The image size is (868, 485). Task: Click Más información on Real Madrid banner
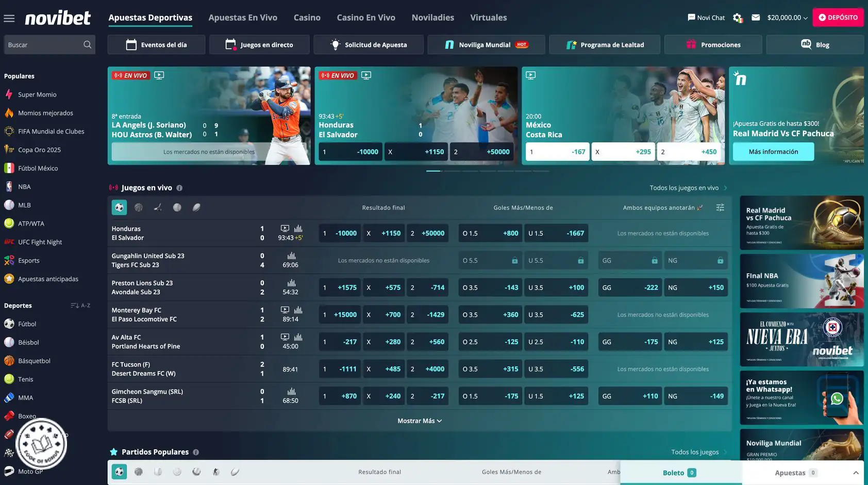coord(773,152)
